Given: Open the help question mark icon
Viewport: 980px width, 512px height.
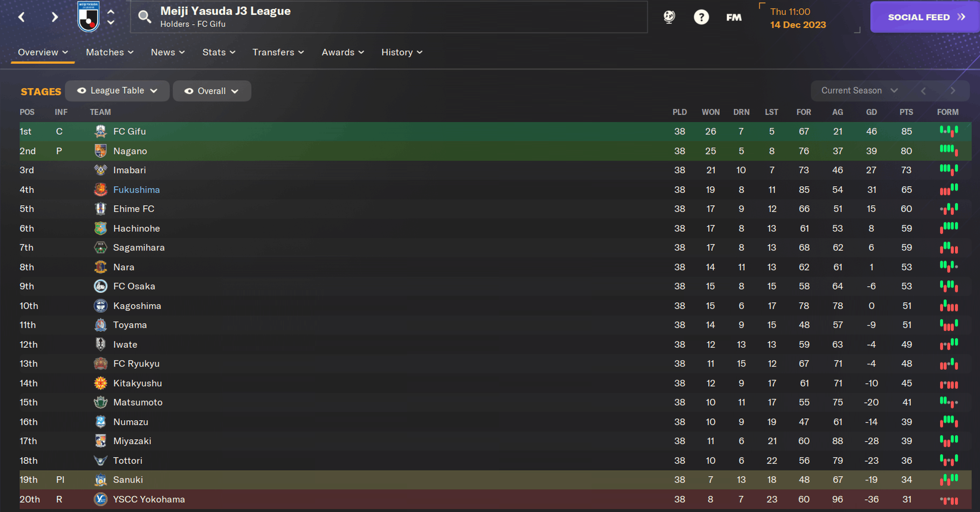Looking at the screenshot, I should pyautogui.click(x=701, y=17).
